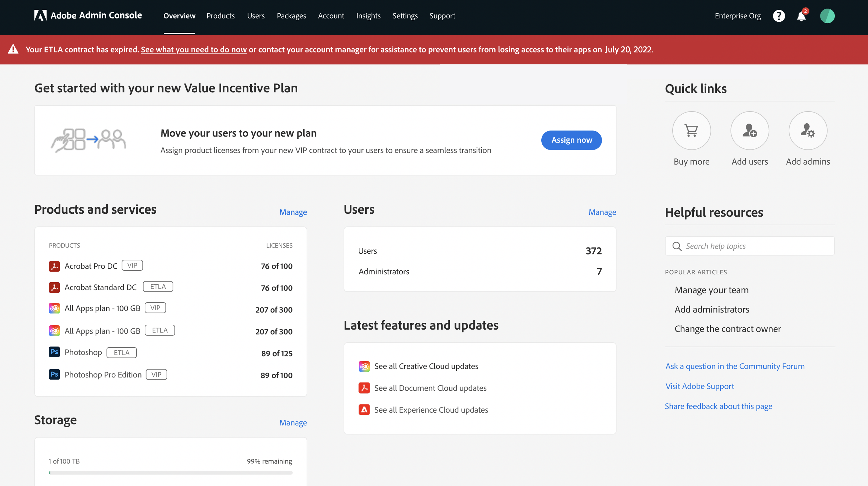Click the Add users quick link icon

750,131
